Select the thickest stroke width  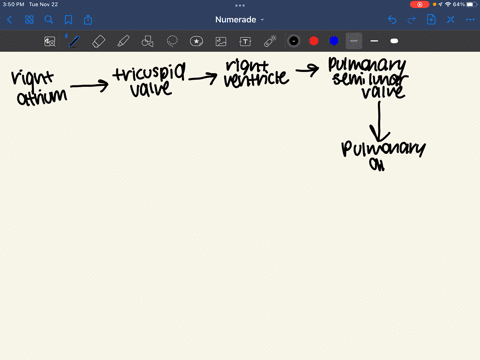pyautogui.click(x=394, y=41)
